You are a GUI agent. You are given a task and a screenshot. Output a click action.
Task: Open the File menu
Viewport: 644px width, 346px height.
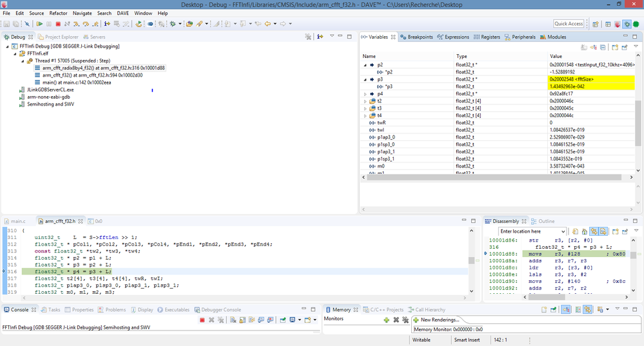6,13
